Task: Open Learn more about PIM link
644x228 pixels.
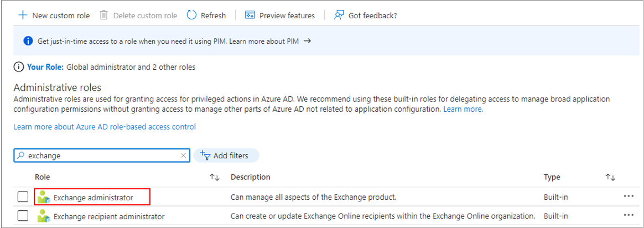Action: coord(264,41)
